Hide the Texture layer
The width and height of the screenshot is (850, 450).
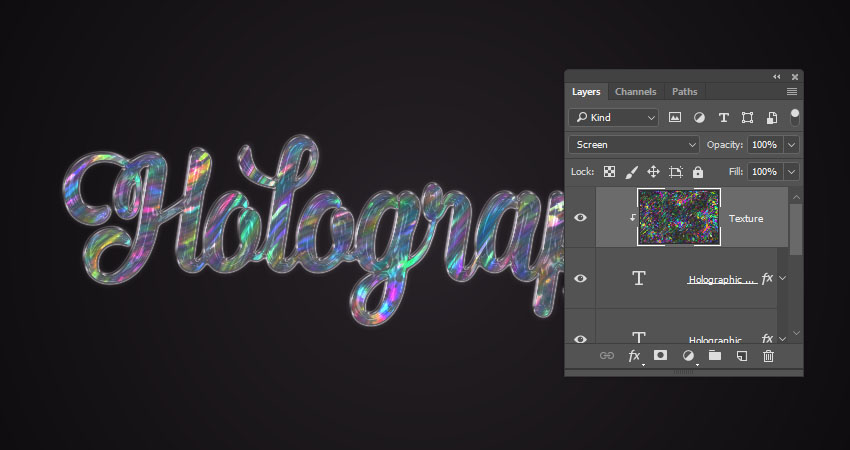pos(581,217)
